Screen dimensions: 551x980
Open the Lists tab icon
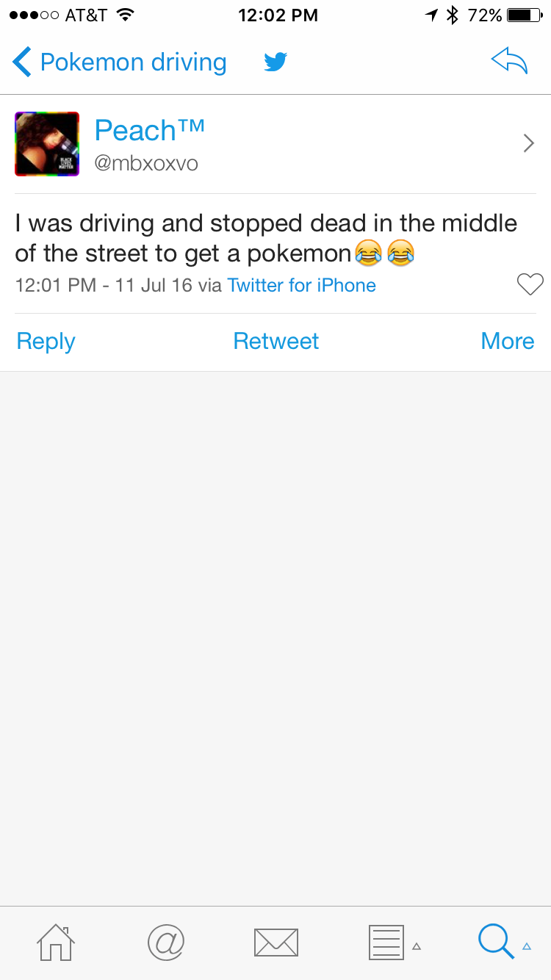click(386, 942)
